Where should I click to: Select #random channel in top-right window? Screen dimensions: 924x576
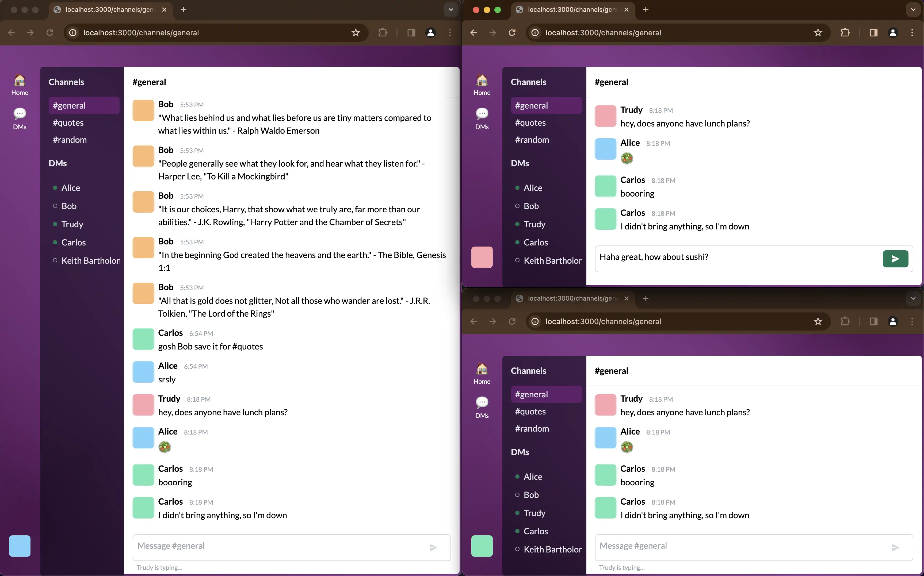(x=546, y=140)
